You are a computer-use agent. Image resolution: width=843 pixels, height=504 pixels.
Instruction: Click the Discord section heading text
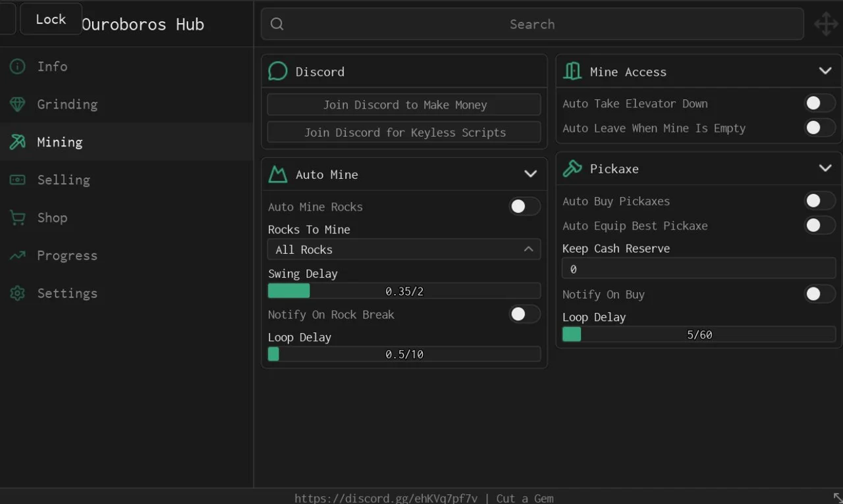tap(320, 72)
